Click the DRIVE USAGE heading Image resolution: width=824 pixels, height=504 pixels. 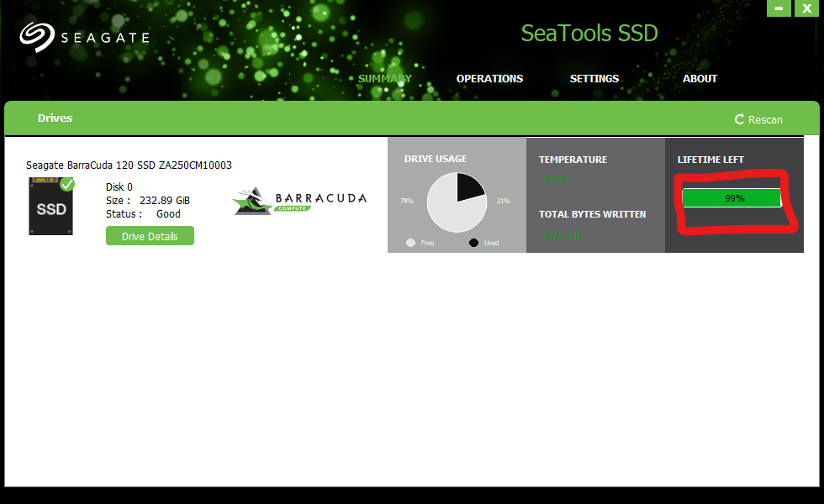click(436, 159)
